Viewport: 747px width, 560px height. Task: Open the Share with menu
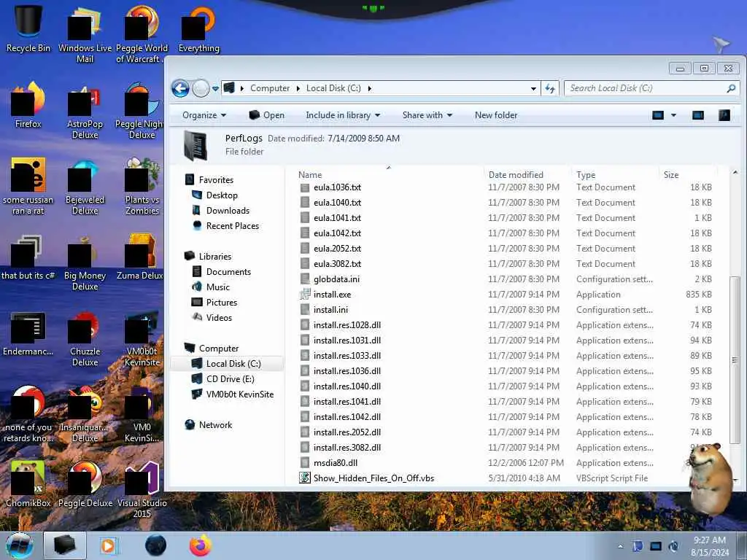coord(427,115)
